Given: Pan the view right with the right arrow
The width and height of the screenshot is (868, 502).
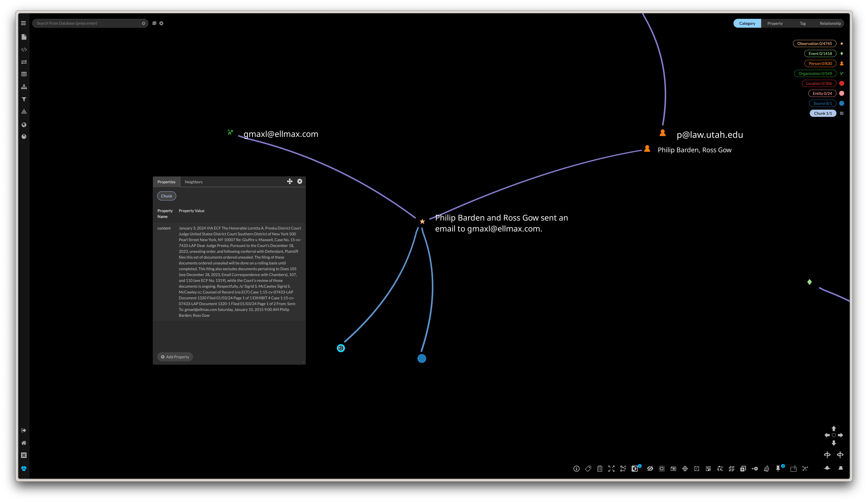Looking at the screenshot, I should tap(840, 435).
